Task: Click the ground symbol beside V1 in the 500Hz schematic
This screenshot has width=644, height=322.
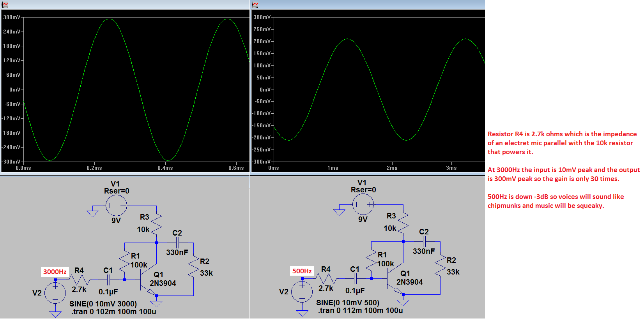Action: pos(339,212)
